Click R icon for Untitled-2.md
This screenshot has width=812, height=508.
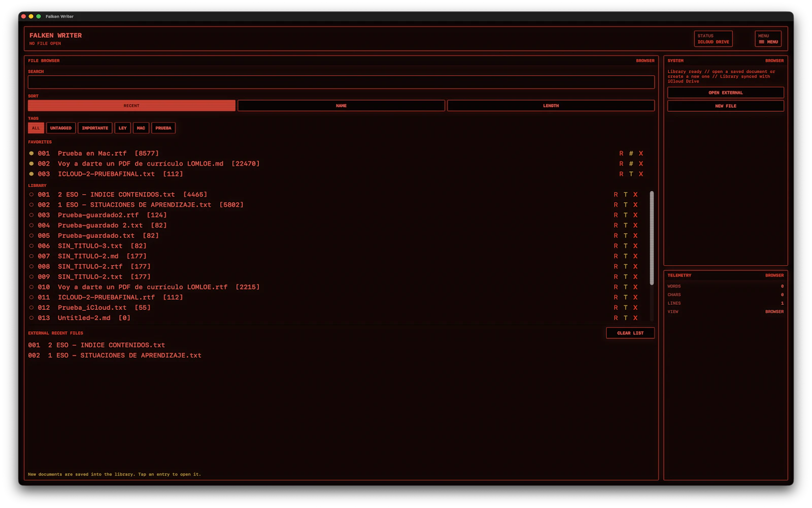coord(616,318)
